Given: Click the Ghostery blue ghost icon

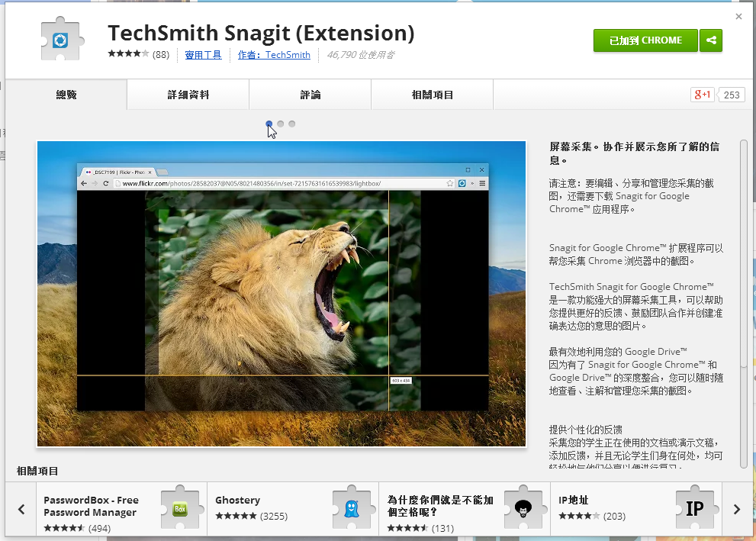Looking at the screenshot, I should (x=352, y=509).
